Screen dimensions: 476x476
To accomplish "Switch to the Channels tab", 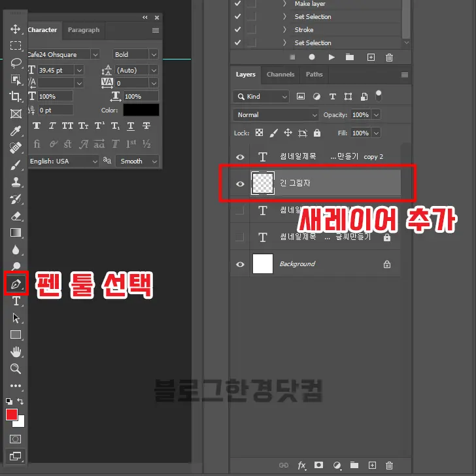I will pyautogui.click(x=280, y=75).
